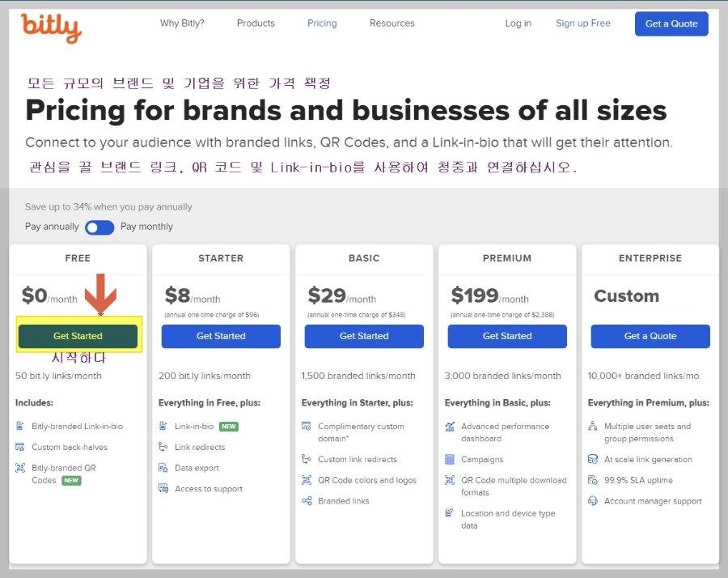The image size is (728, 578).
Task: Click the $199/month price
Action: pyautogui.click(x=490, y=296)
